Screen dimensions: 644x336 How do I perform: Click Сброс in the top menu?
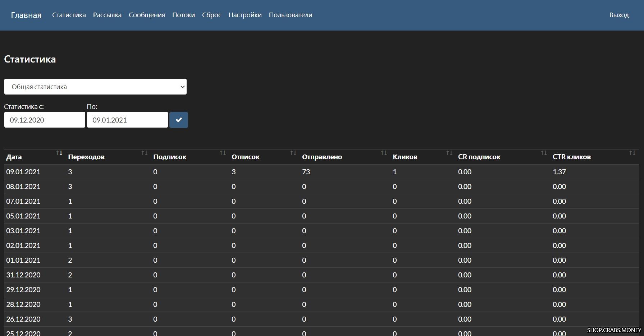click(x=211, y=15)
